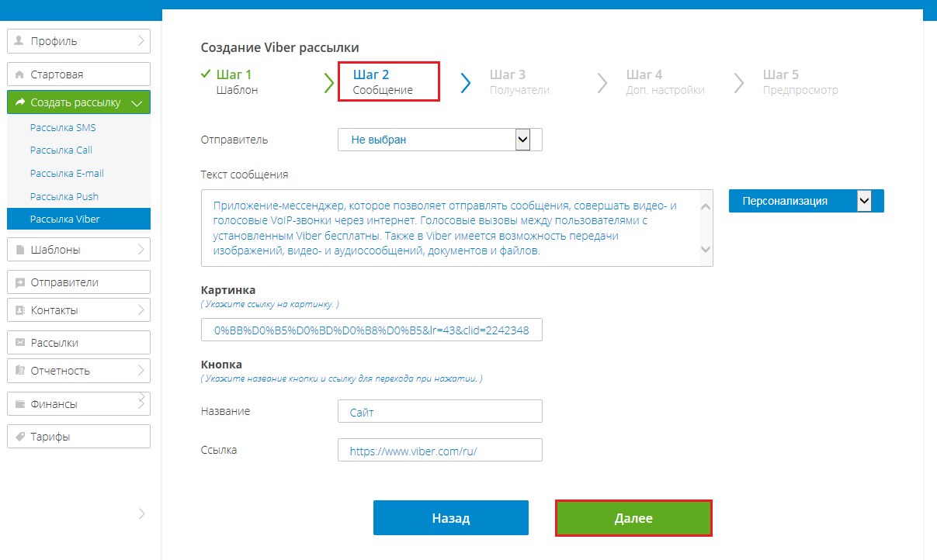Image resolution: width=937 pixels, height=560 pixels.
Task: Click the Отчетность report icon
Action: [19, 371]
